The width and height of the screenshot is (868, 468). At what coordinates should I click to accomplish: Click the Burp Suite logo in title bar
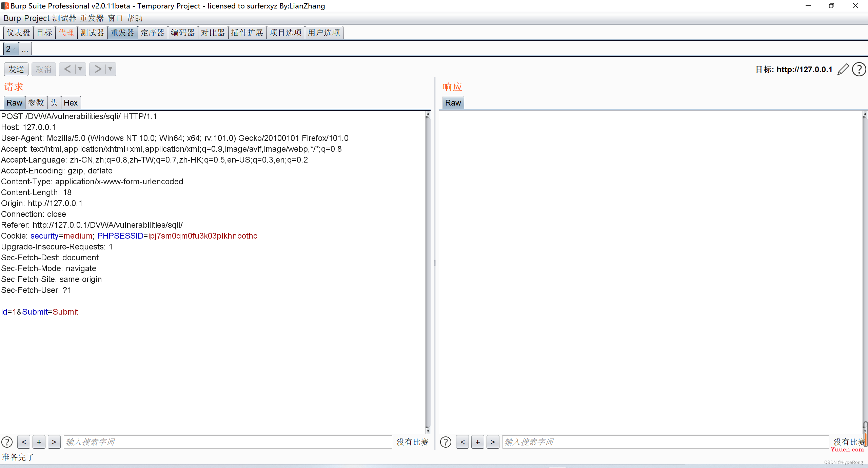click(x=5, y=6)
